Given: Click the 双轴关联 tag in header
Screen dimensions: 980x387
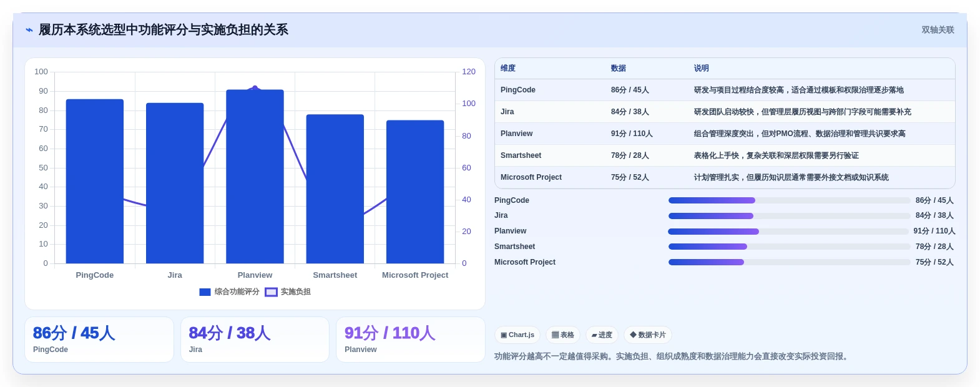Looking at the screenshot, I should coord(938,30).
